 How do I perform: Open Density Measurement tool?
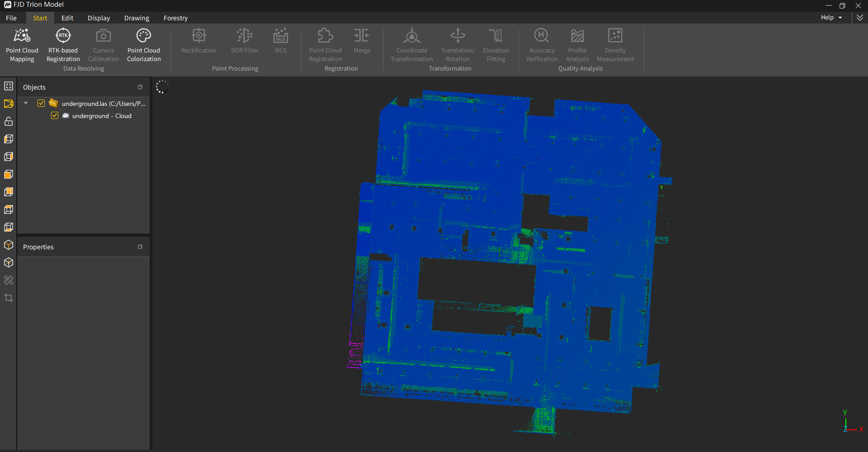615,45
